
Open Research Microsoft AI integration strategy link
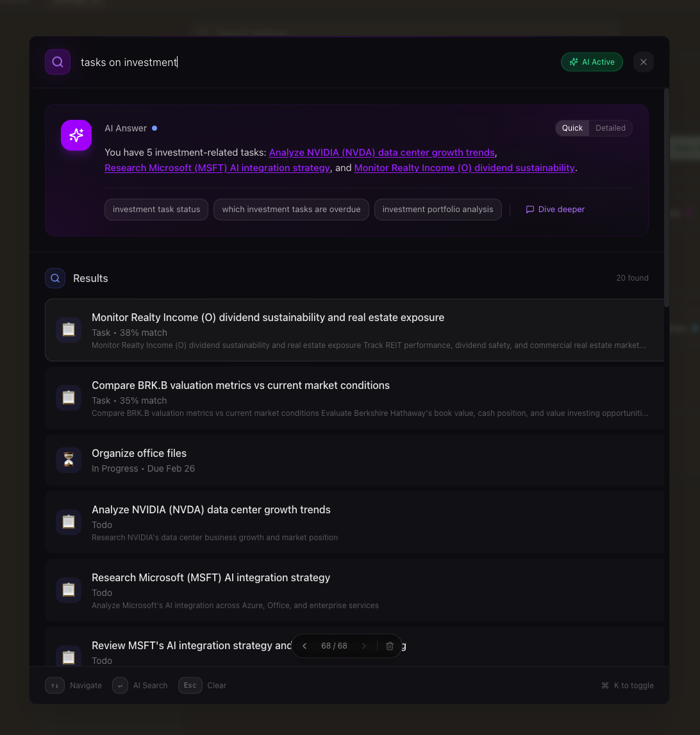pyautogui.click(x=217, y=168)
